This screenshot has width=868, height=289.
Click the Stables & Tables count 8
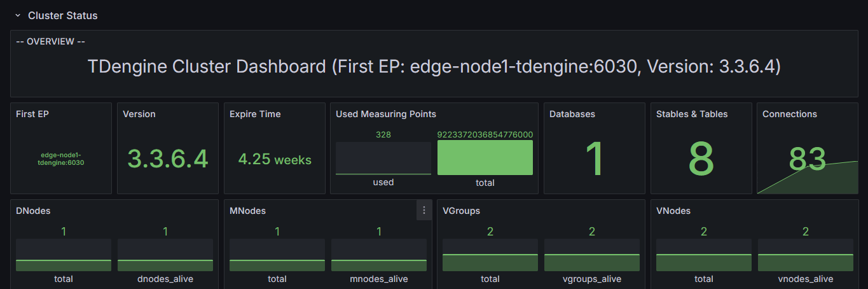701,159
